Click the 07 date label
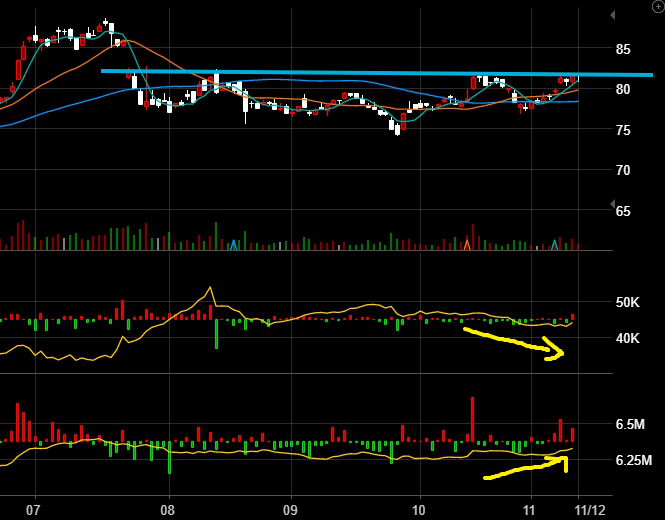 click(33, 510)
